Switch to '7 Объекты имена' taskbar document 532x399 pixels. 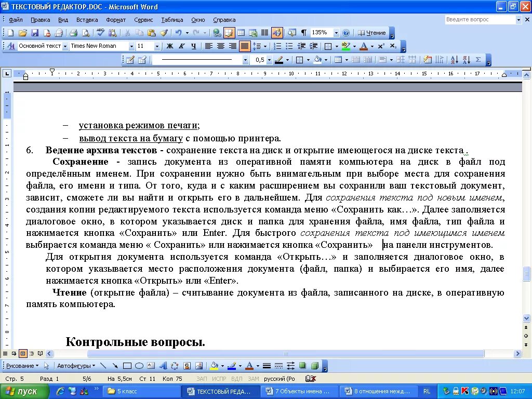[299, 391]
